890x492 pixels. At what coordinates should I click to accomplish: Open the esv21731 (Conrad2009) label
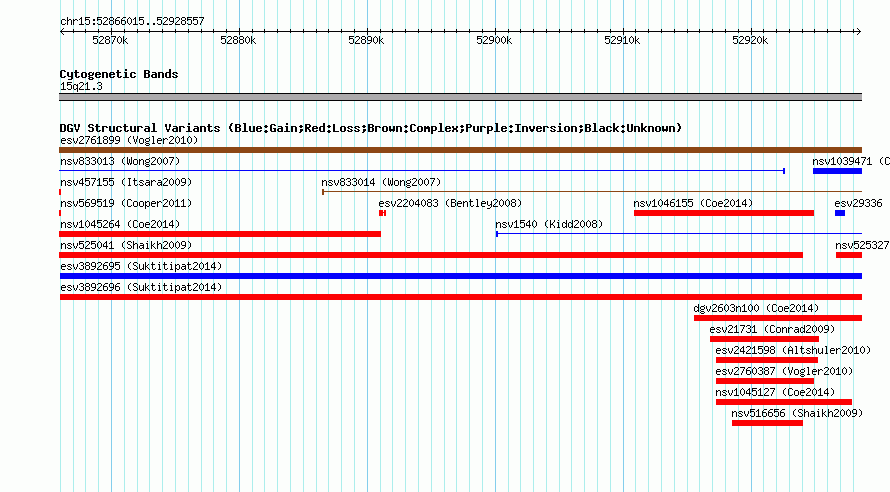point(773,329)
